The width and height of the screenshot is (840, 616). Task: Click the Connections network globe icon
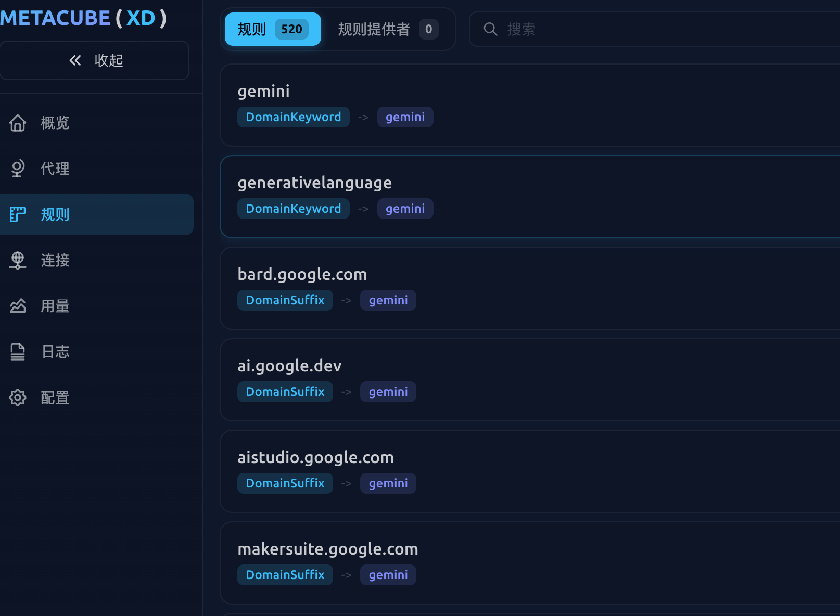click(18, 260)
